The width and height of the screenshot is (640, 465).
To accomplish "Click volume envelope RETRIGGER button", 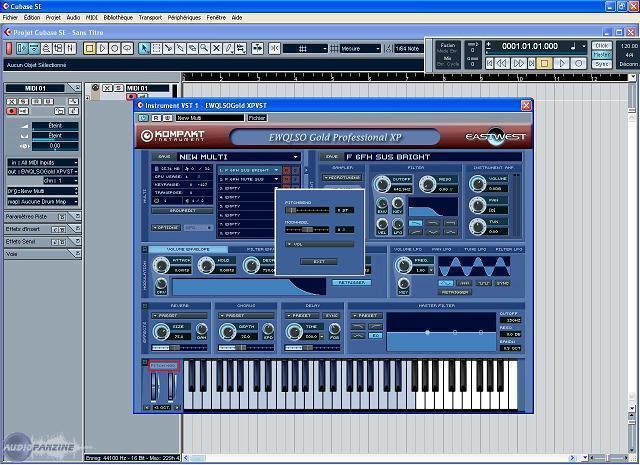I will click(351, 283).
